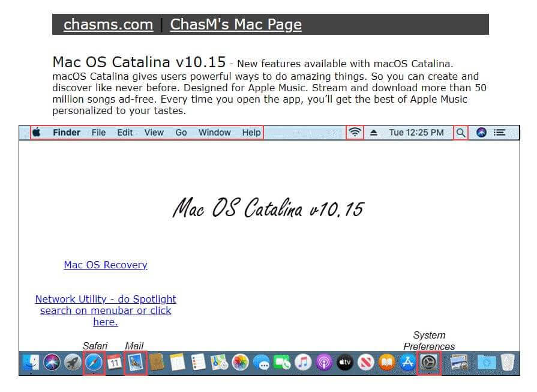Click the Mac OS Catalina v10.15 heading
The image size is (537, 392).
[139, 62]
